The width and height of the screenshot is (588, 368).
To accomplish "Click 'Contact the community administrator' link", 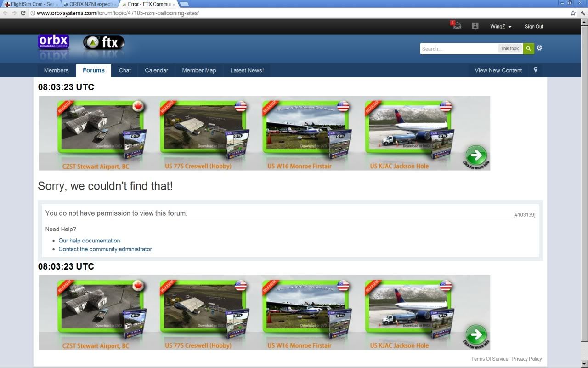I will coord(105,249).
